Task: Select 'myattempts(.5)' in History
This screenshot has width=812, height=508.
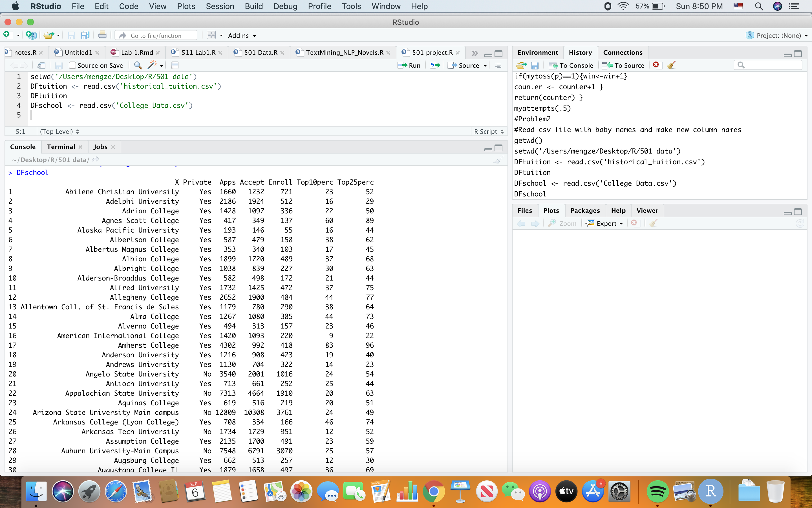Action: [542, 108]
